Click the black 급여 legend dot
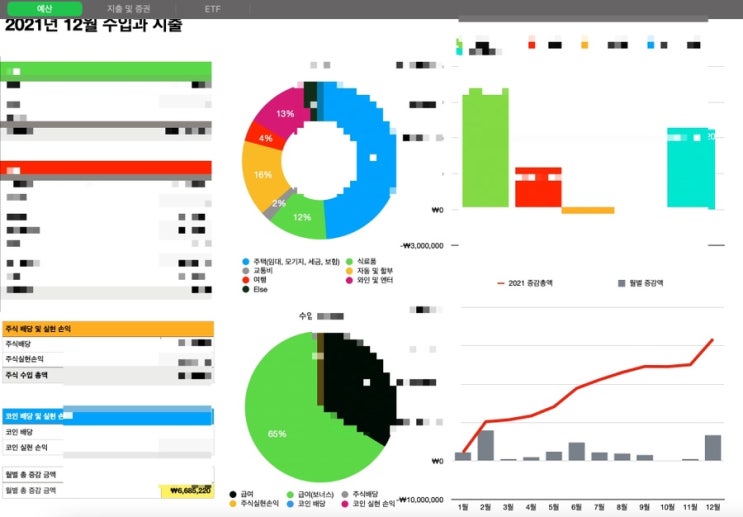 [x=233, y=495]
